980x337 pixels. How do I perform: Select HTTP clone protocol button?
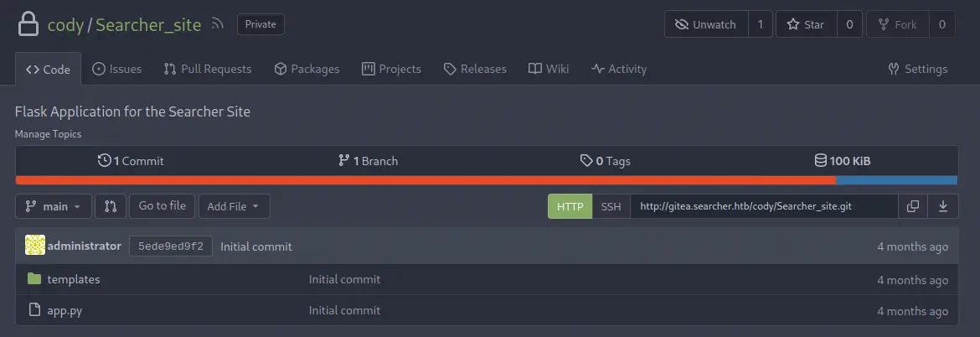coord(570,206)
